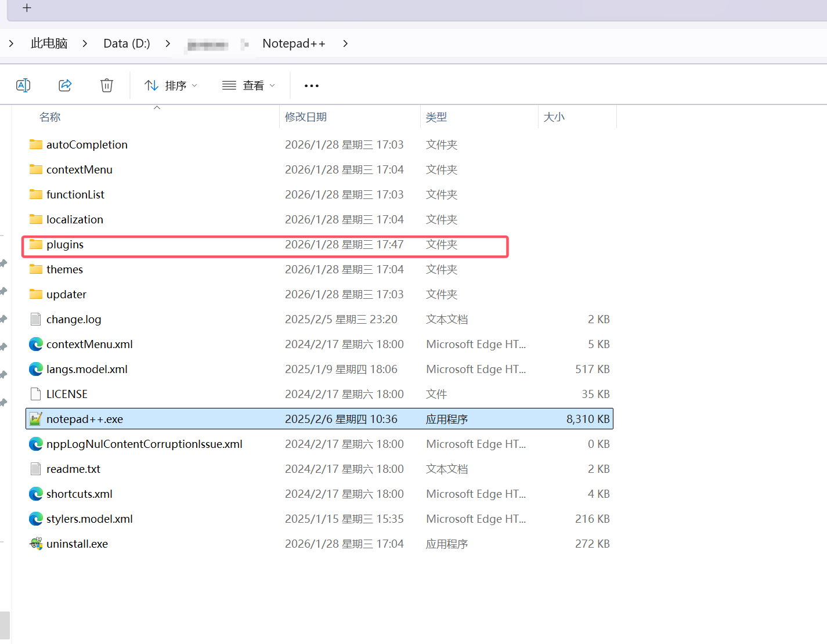The image size is (827, 644).
Task: Select file name readme.txt
Action: 73,469
